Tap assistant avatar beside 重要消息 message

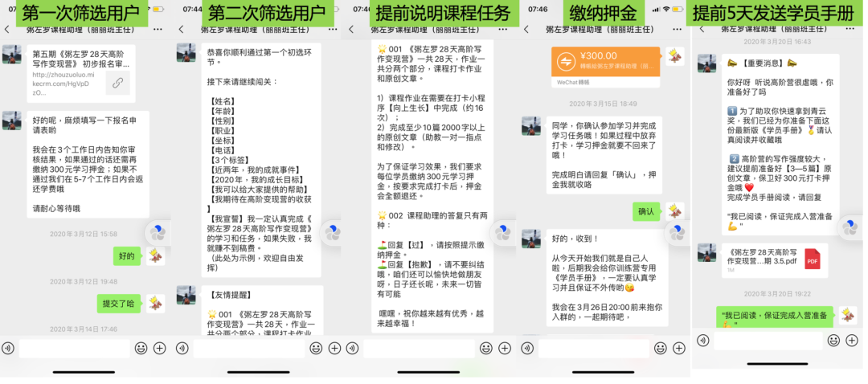coord(706,63)
